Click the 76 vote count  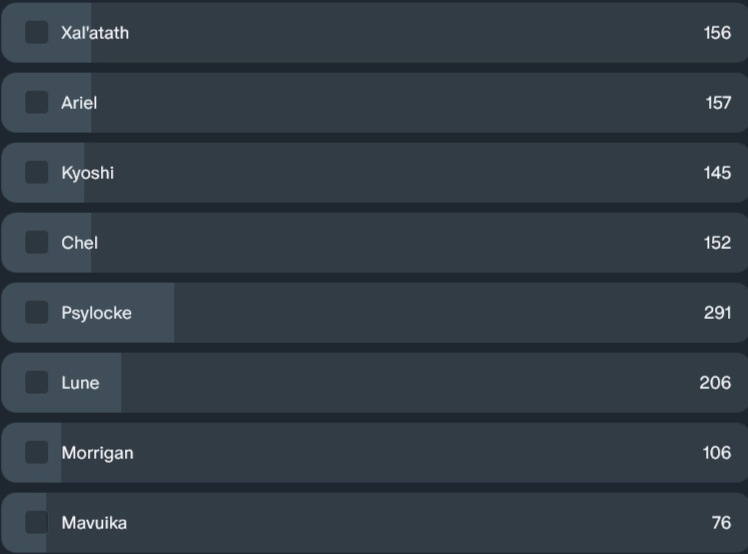[x=721, y=523]
